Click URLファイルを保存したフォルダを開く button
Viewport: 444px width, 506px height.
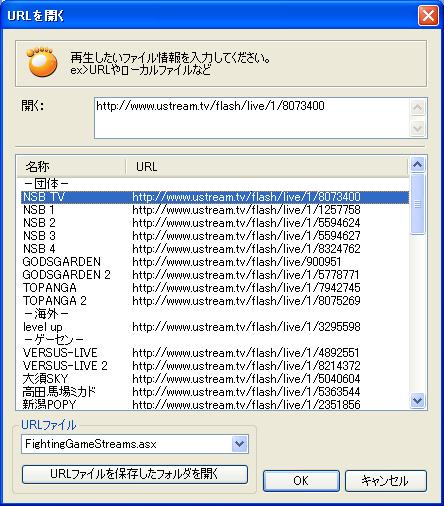pyautogui.click(x=135, y=474)
